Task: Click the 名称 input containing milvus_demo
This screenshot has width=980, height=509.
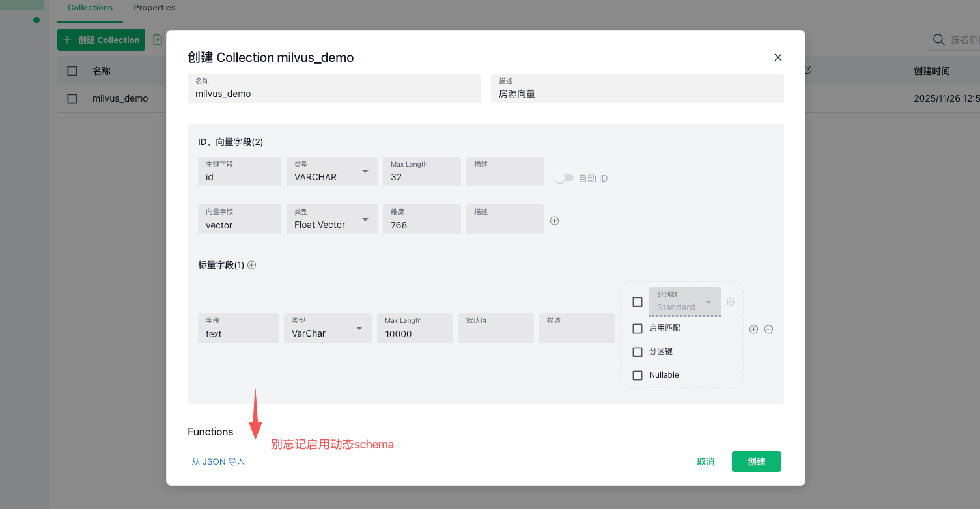Action: 334,88
